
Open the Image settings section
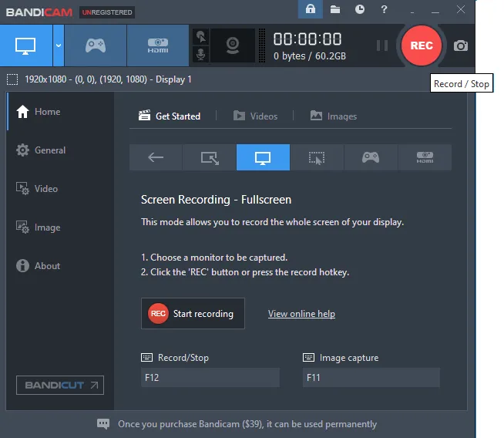tap(60, 227)
